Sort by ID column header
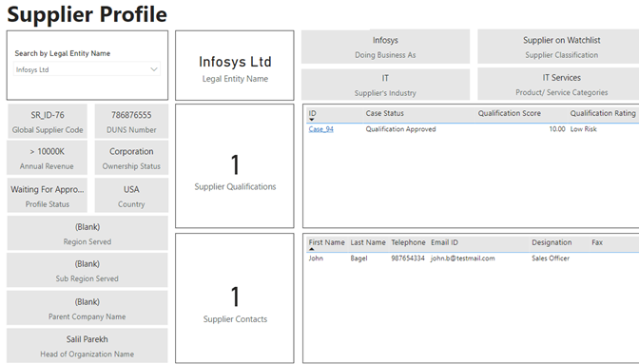The image size is (639, 364). [312, 113]
